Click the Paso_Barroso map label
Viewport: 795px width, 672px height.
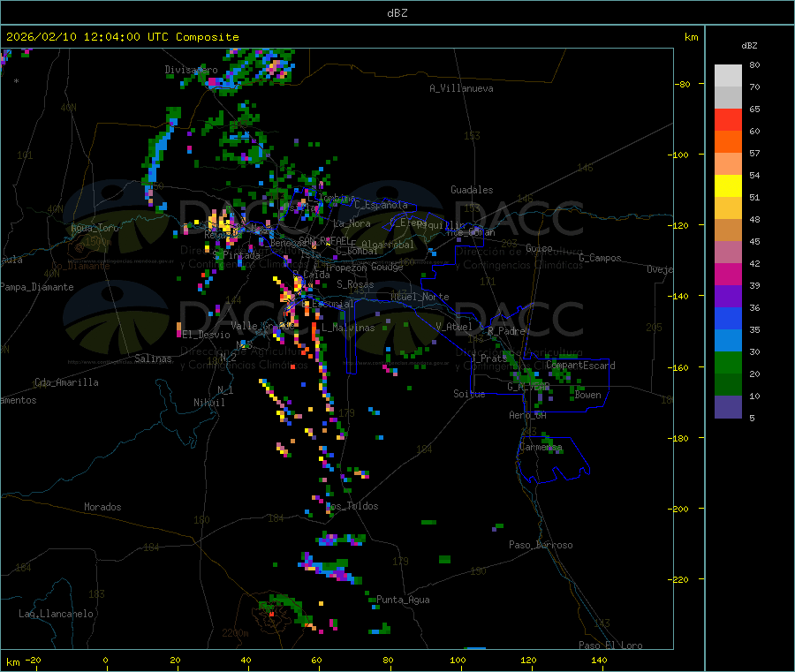pyautogui.click(x=541, y=545)
